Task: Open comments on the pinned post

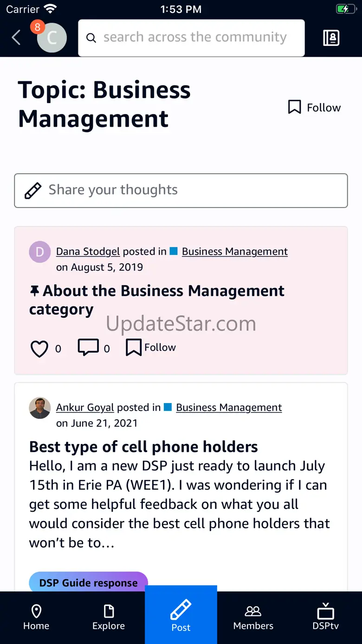Action: click(x=88, y=347)
